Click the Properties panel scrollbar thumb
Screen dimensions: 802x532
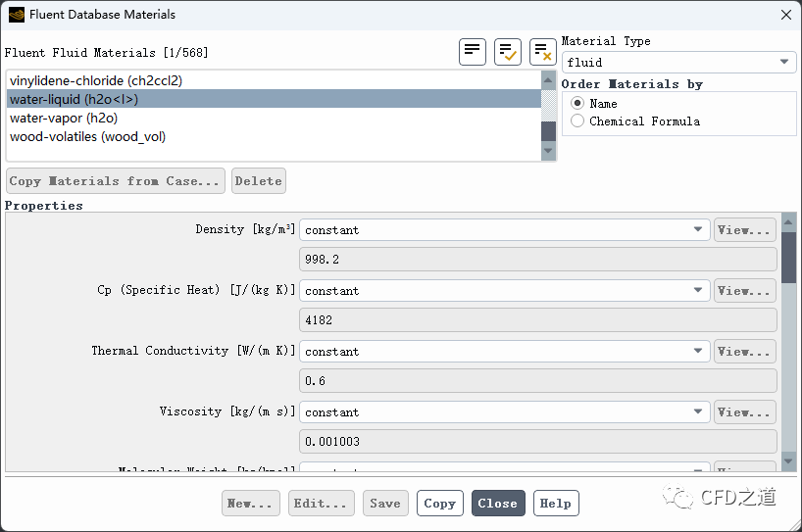point(788,257)
